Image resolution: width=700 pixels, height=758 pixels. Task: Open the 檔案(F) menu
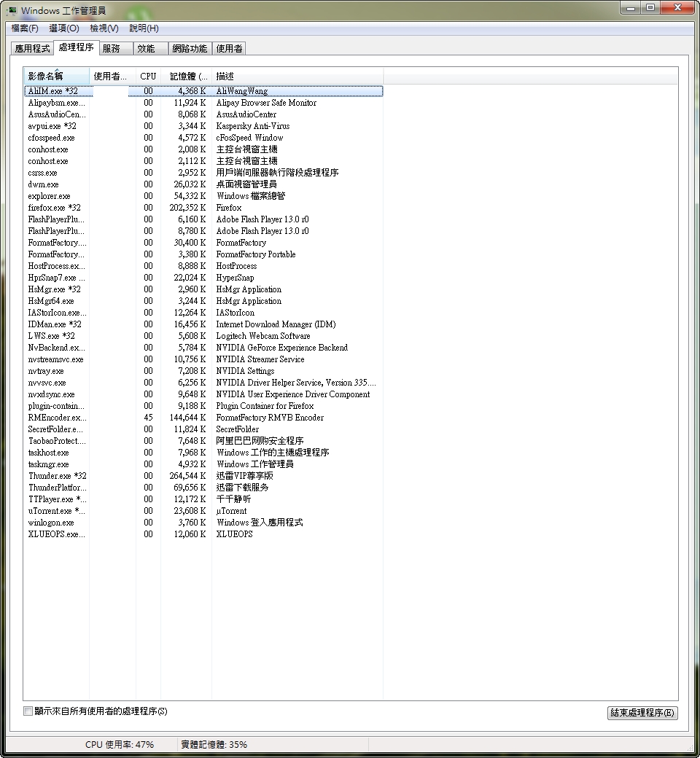coord(25,28)
